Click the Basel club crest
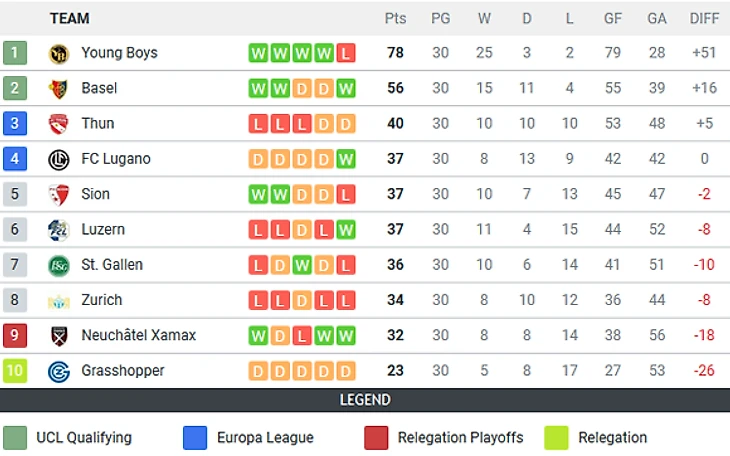 [x=58, y=88]
